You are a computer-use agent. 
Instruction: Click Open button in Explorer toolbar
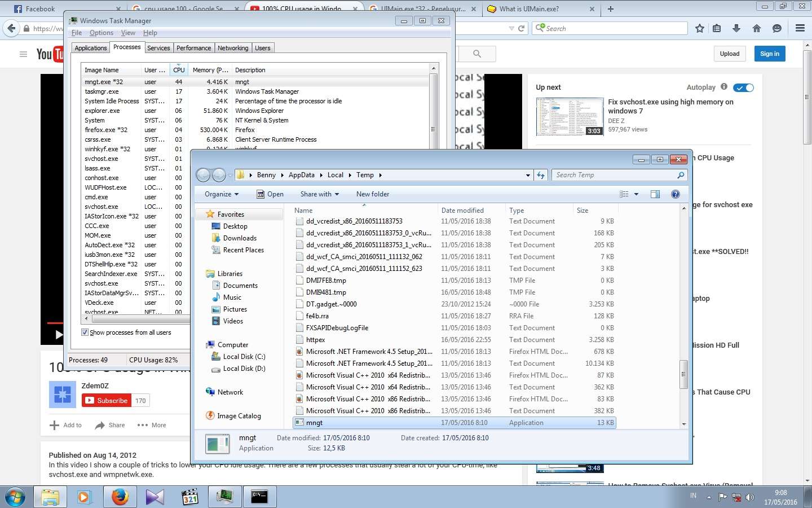coord(270,194)
